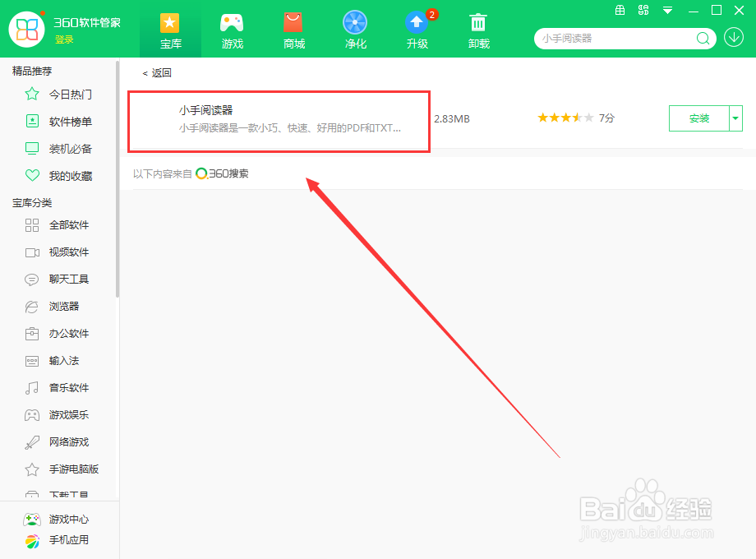Click the colorful icon beside 手机应用
756x559 pixels.
coord(32,541)
